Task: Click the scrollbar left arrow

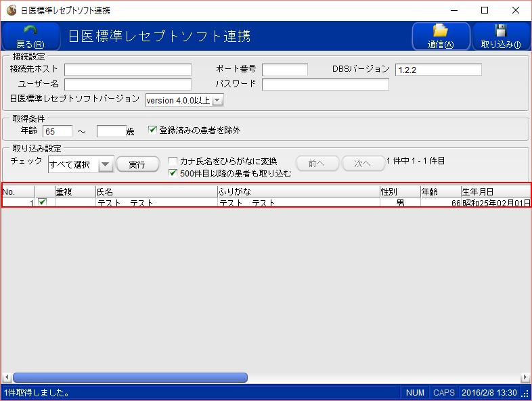Action: (7, 377)
